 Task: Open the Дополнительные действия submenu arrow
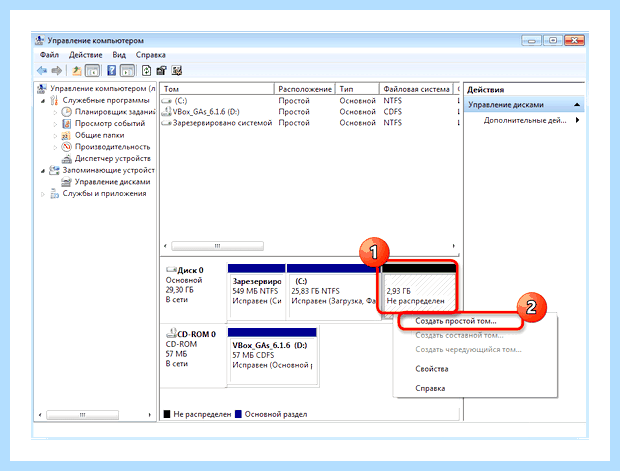click(578, 120)
